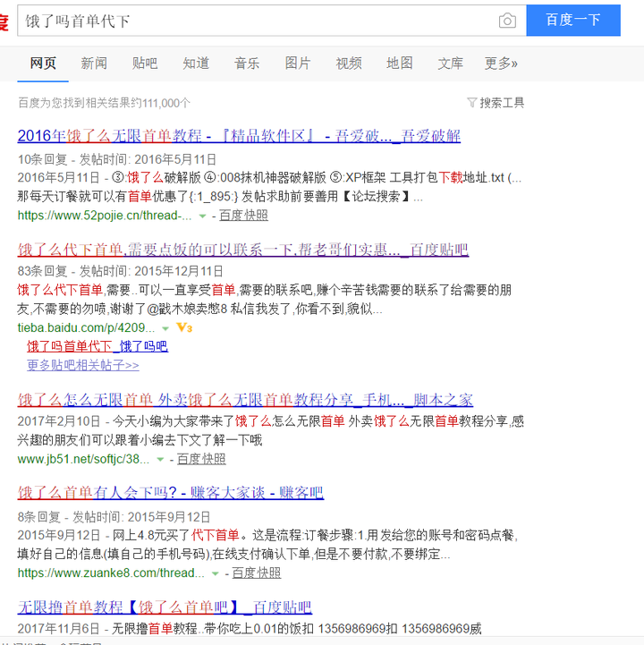Click the snippet starting 2017年2月10日 - 今天小编

coord(271,430)
